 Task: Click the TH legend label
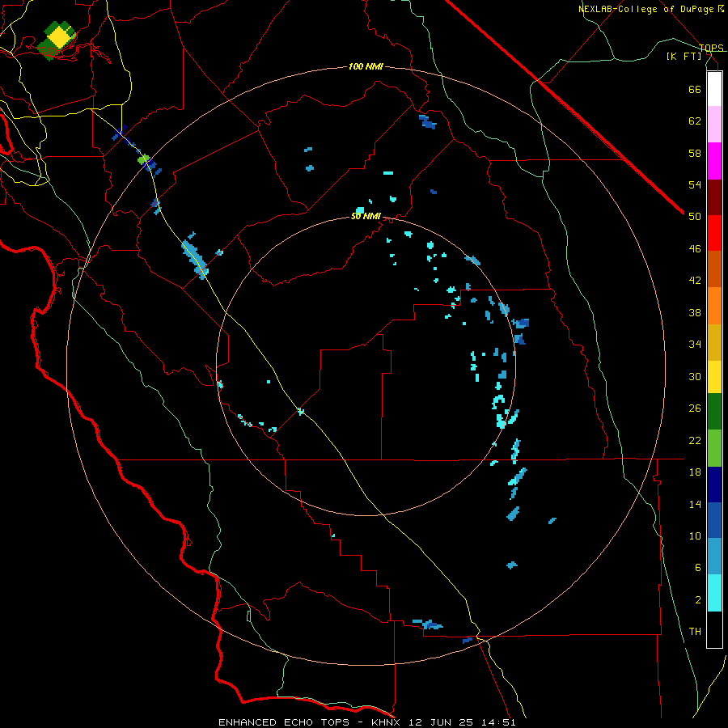click(x=695, y=632)
